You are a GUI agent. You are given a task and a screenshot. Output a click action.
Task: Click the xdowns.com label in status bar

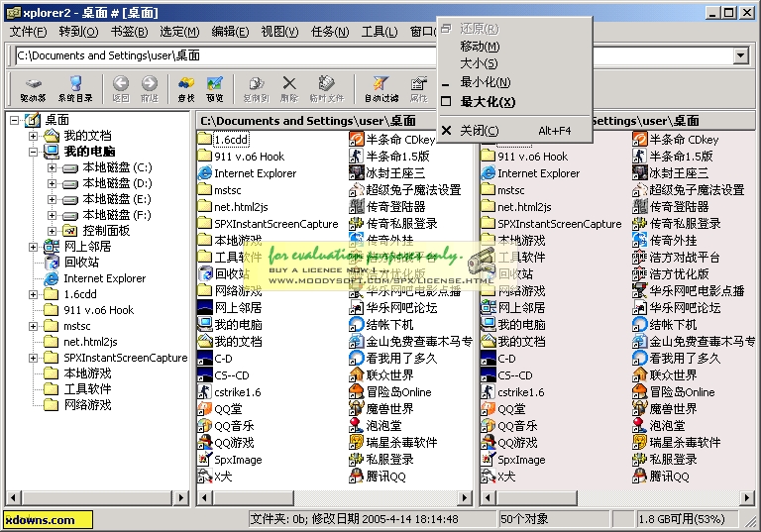tap(48, 520)
